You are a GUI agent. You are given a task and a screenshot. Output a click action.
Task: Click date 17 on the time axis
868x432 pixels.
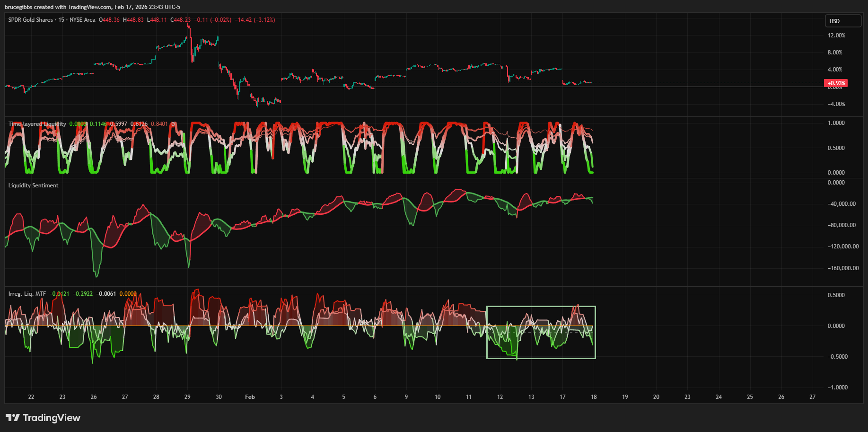(562, 397)
